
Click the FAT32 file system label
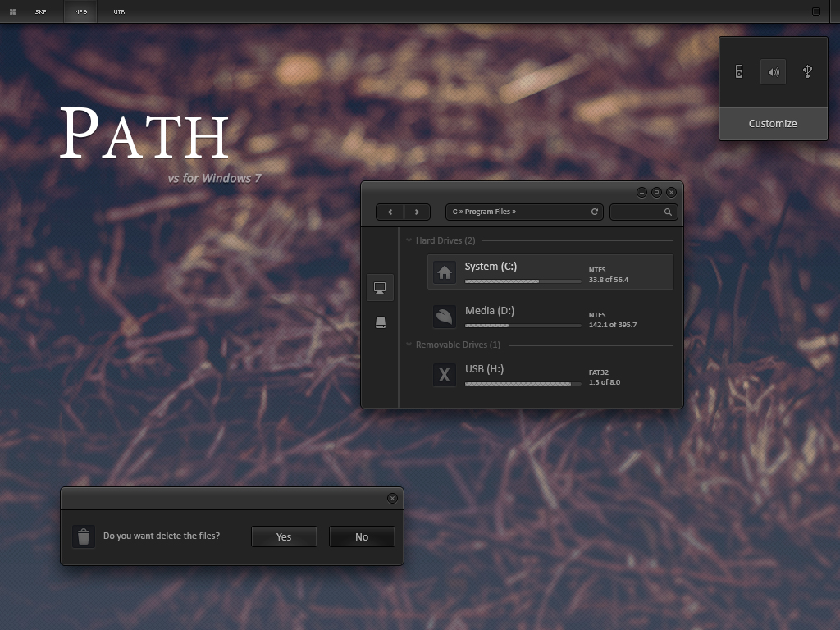[x=598, y=372]
